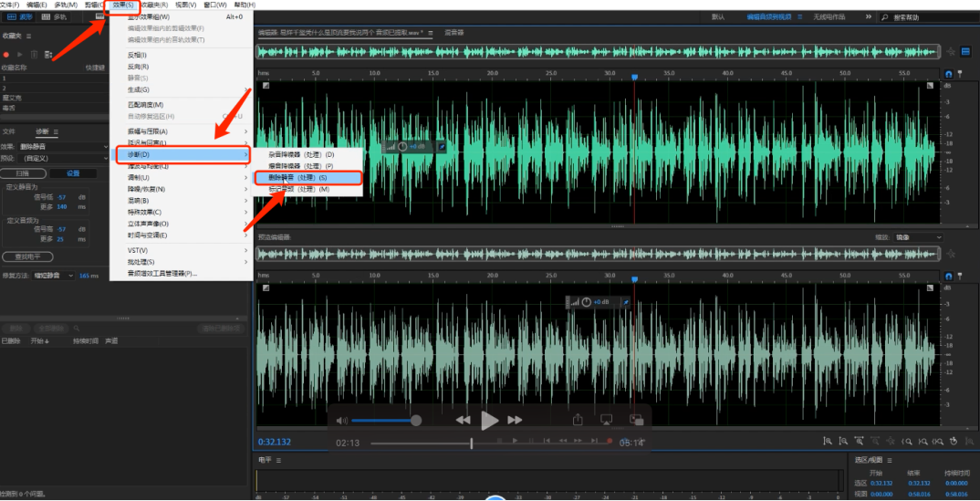
Task: Expand the 调制(U) submenu
Action: 182,177
